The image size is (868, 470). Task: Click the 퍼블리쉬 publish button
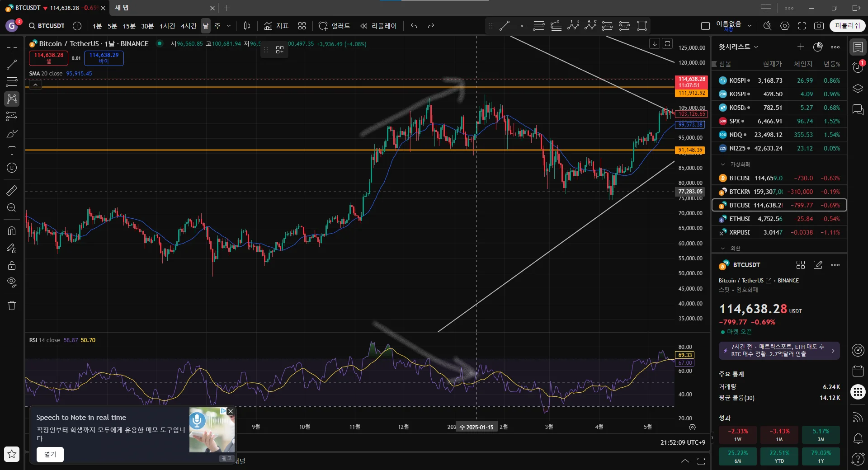pyautogui.click(x=847, y=26)
